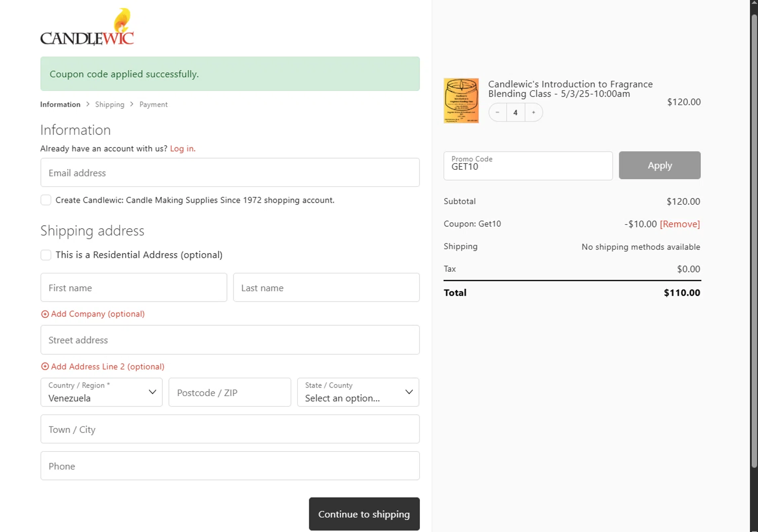Go to the Shipping breadcrumb step
758x532 pixels.
tap(110, 105)
